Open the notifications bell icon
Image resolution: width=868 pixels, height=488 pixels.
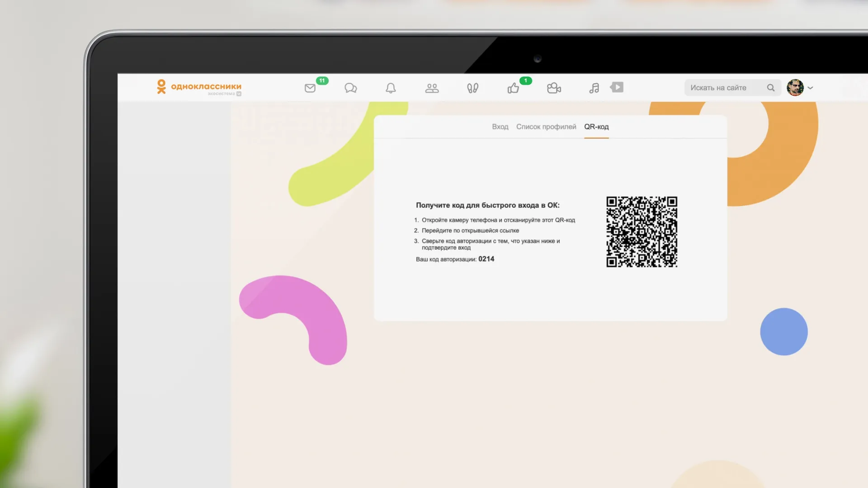[391, 88]
